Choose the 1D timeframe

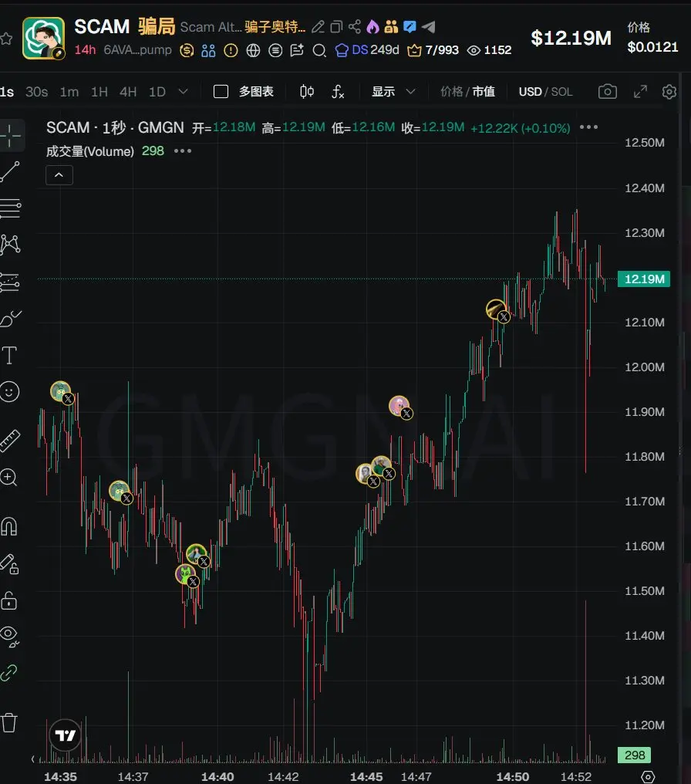click(157, 92)
